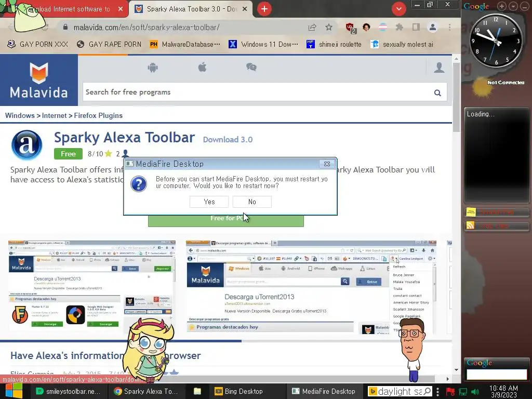Click the network tray icon
Viewport: 532px width, 399px height.
463,392
